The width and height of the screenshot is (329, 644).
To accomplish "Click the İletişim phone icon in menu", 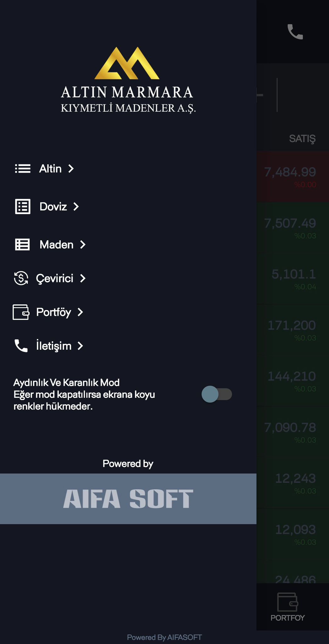I will click(21, 346).
